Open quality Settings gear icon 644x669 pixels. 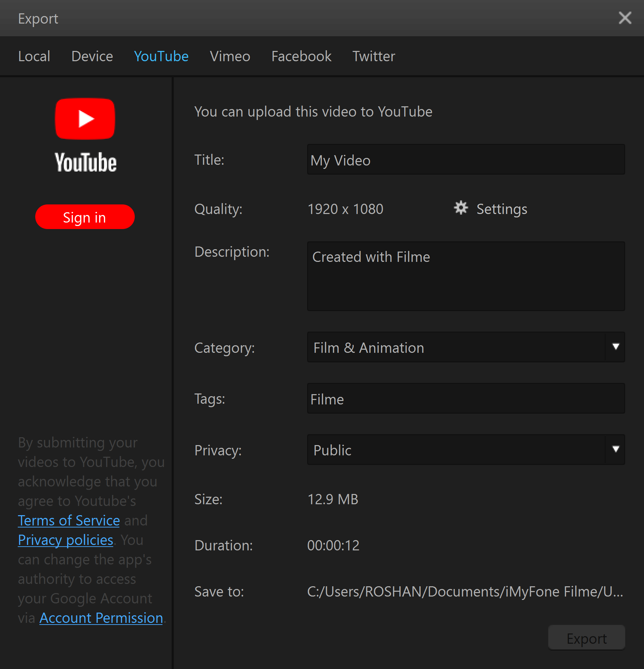click(x=461, y=208)
